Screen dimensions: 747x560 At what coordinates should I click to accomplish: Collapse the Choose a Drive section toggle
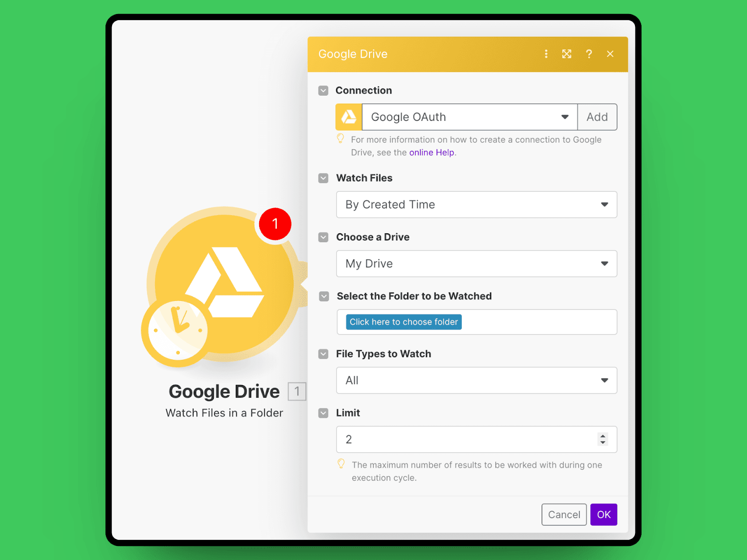323,237
